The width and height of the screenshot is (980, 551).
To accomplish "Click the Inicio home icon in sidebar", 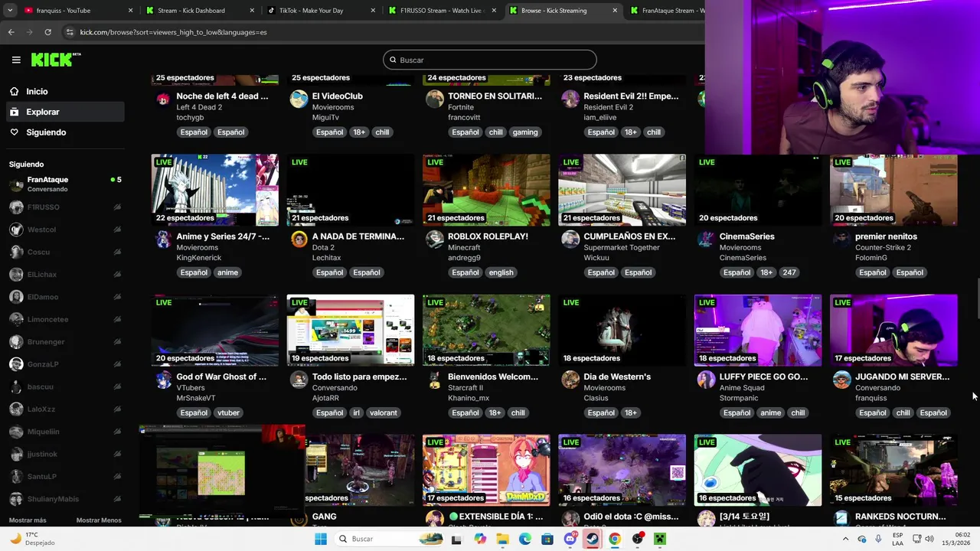I will click(14, 91).
